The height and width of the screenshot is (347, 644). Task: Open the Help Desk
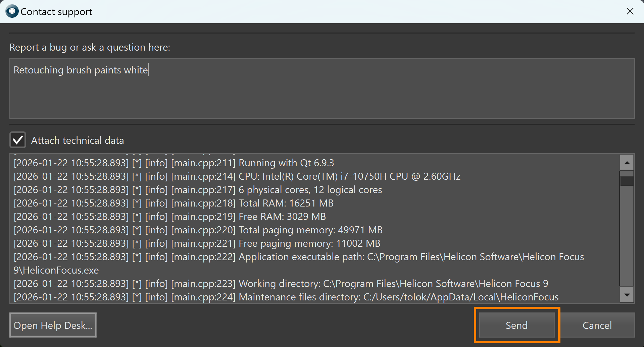click(x=53, y=325)
